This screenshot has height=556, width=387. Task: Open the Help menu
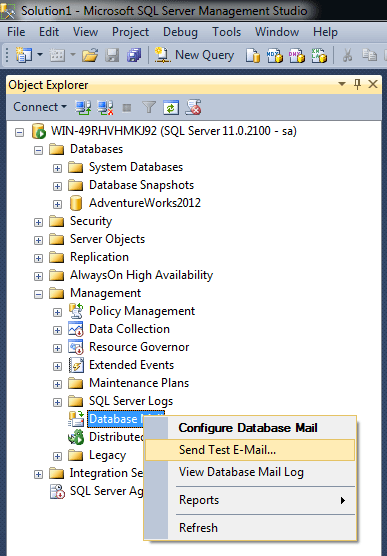tap(325, 32)
